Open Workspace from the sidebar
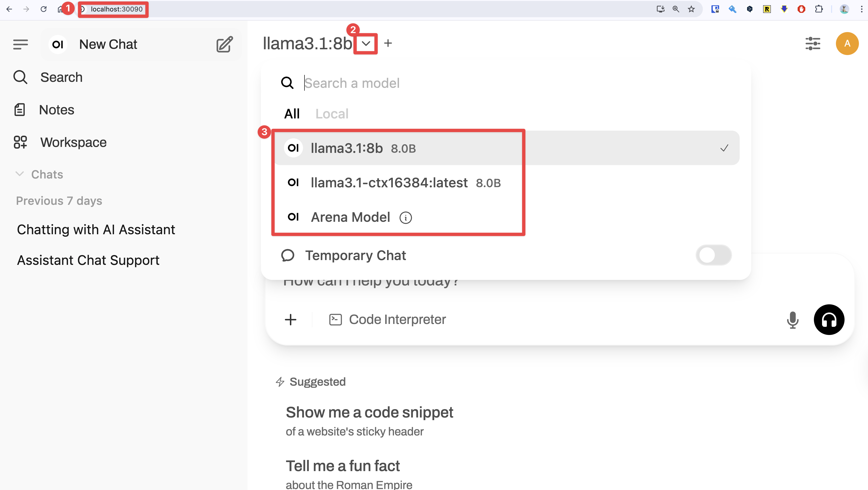The height and width of the screenshot is (490, 868). pyautogui.click(x=73, y=142)
